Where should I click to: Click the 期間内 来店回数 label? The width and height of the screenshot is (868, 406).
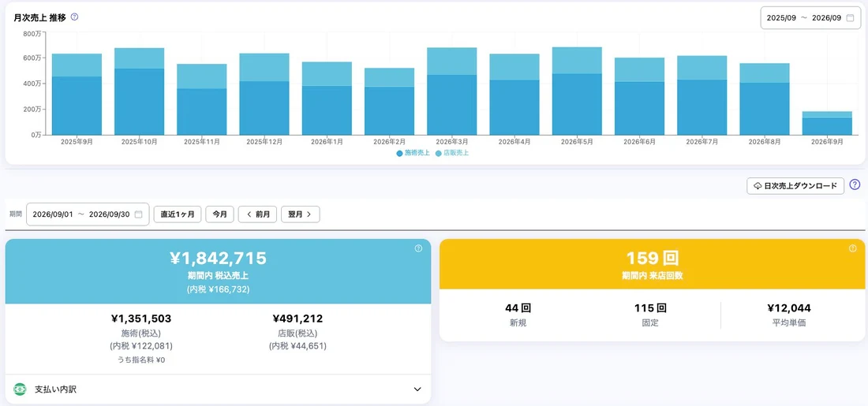click(x=652, y=275)
